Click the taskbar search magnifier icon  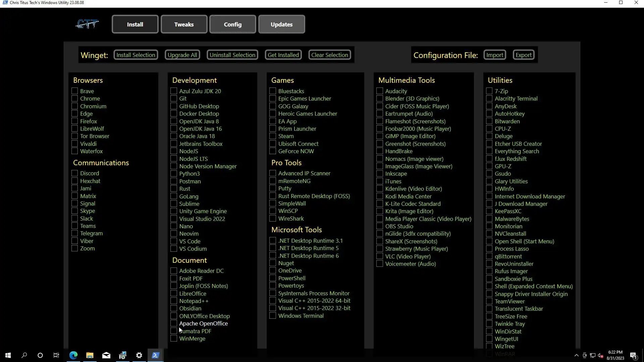coord(24,355)
